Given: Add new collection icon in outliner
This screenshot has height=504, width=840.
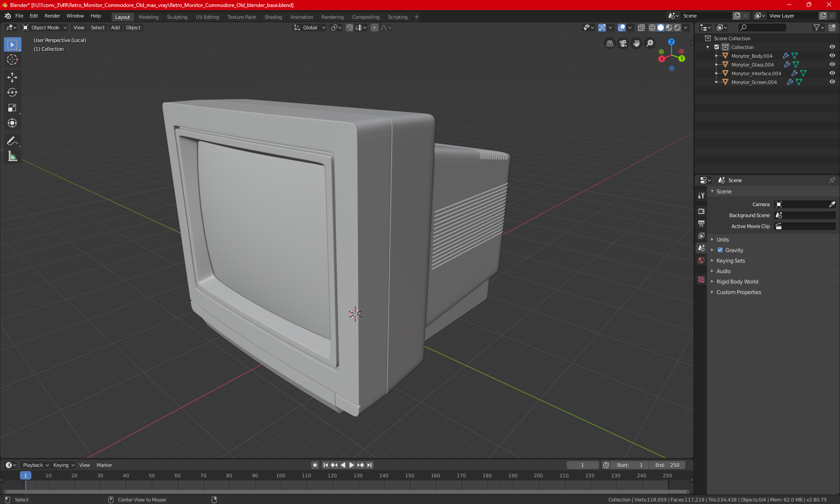Looking at the screenshot, I should 832,28.
